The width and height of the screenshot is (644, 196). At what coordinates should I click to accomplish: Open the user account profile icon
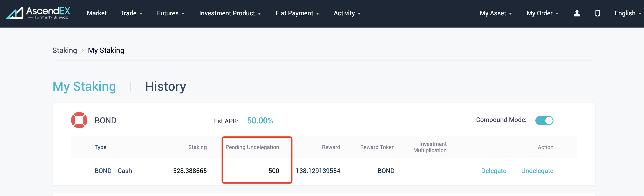pyautogui.click(x=577, y=13)
